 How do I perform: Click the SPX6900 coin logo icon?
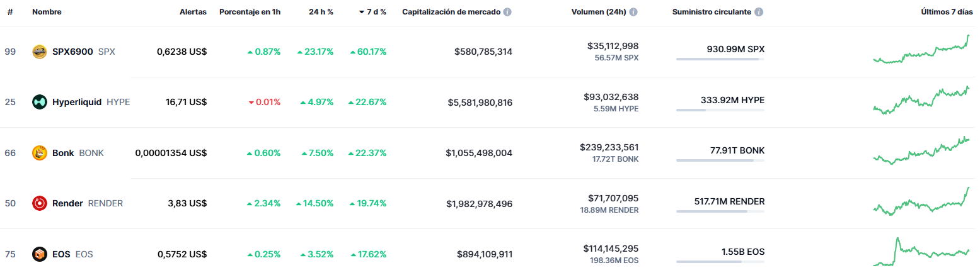click(40, 52)
